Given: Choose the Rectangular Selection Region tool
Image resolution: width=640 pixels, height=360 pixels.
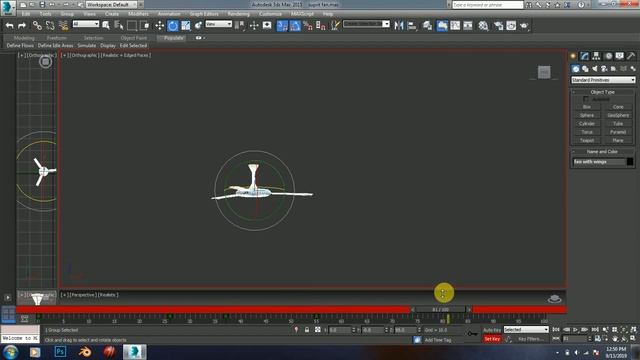Looking at the screenshot, I should pyautogui.click(x=132, y=26).
